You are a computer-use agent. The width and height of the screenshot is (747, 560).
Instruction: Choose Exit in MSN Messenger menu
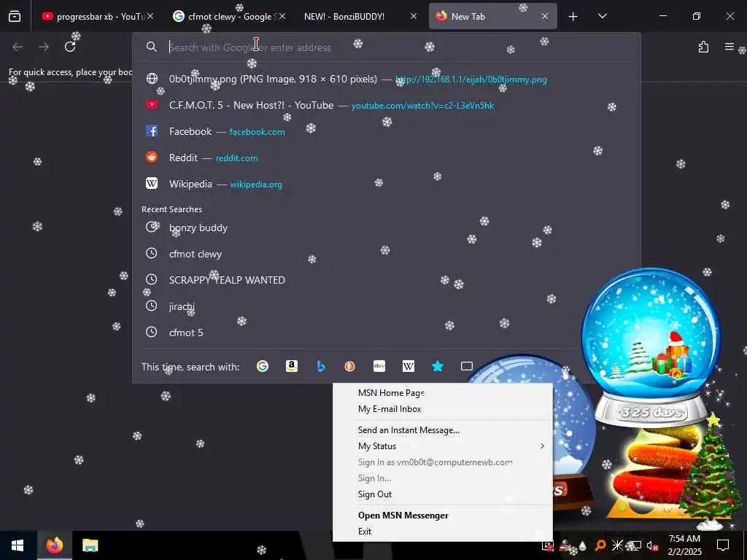tap(443, 532)
